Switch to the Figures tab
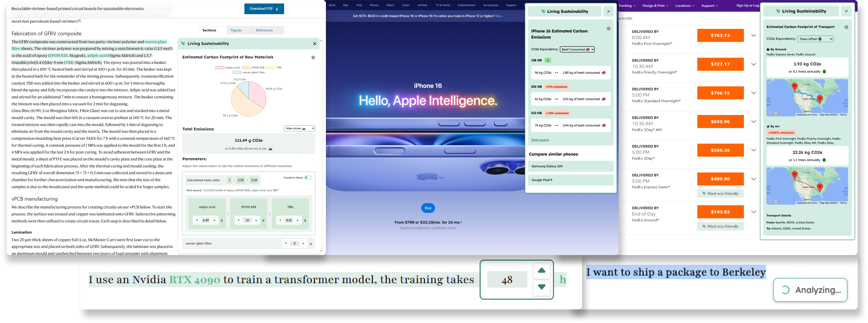 coord(236,30)
